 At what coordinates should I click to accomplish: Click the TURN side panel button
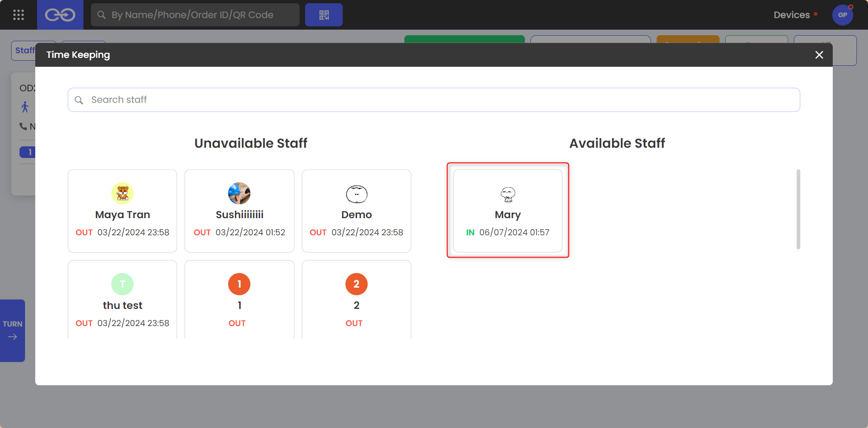(13, 330)
